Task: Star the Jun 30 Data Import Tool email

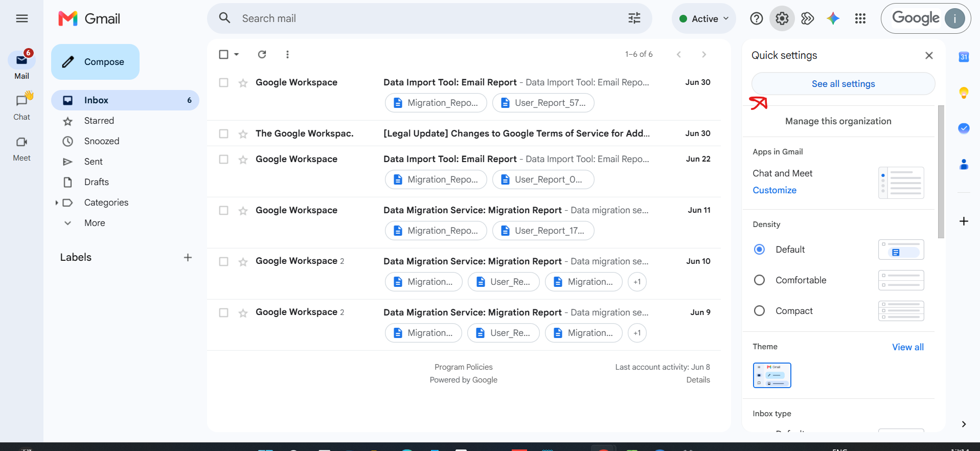Action: pos(243,83)
